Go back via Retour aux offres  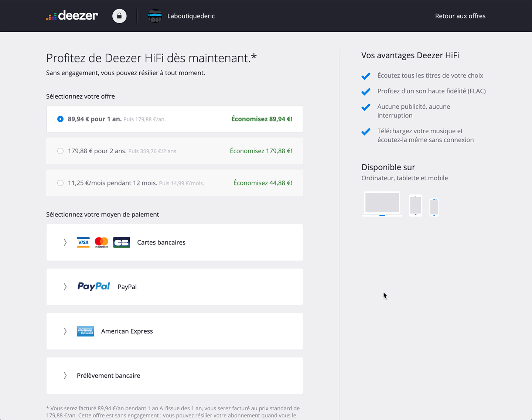pyautogui.click(x=460, y=16)
